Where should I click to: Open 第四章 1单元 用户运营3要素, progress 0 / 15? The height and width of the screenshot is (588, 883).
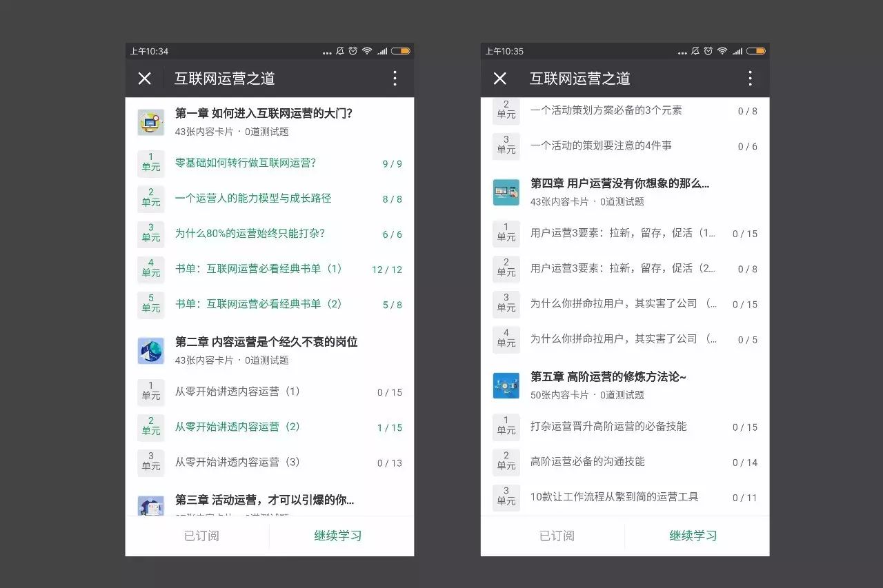tap(625, 234)
